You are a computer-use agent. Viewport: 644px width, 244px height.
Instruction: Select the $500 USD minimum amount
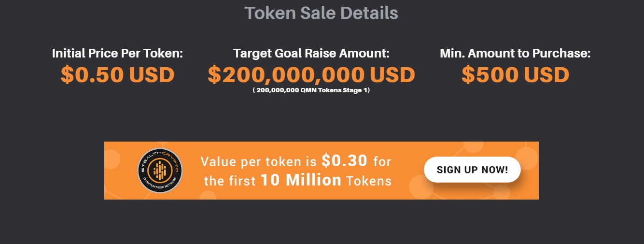tap(515, 74)
